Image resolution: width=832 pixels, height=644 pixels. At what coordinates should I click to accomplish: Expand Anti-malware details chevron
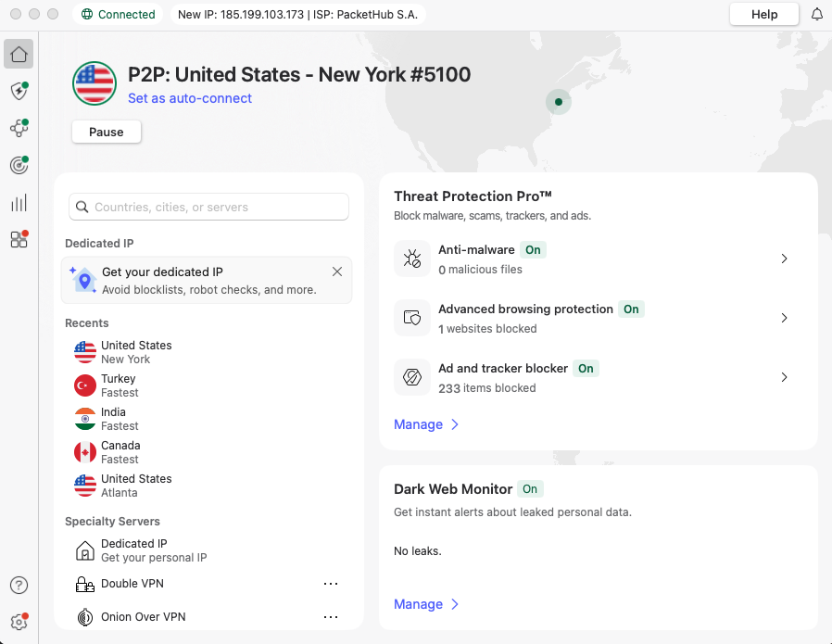point(784,259)
